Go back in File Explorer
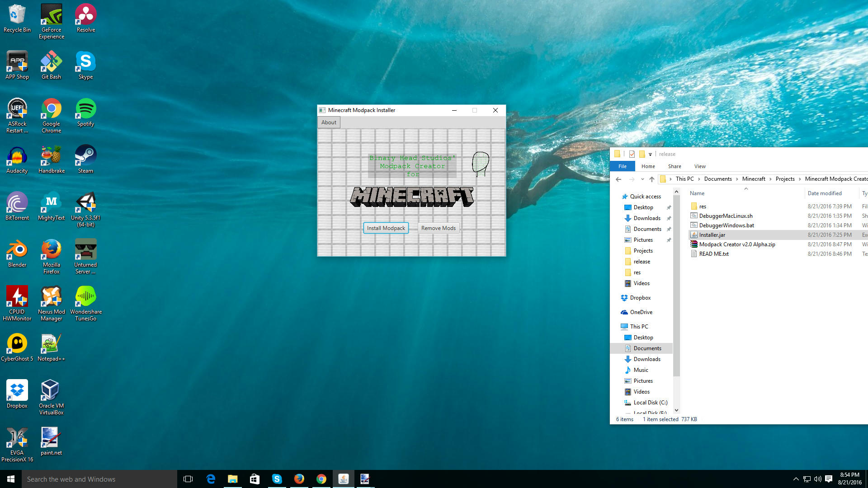868x488 pixels. pyautogui.click(x=618, y=179)
